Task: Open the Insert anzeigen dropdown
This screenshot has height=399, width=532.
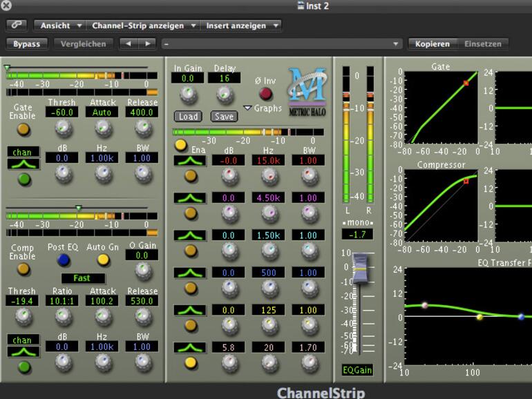Action: click(242, 26)
